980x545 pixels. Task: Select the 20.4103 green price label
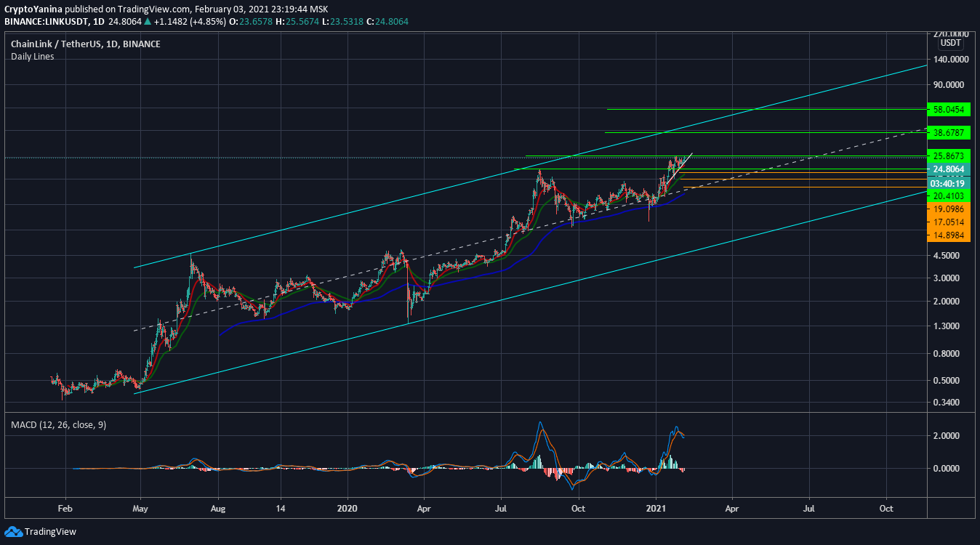tap(949, 196)
